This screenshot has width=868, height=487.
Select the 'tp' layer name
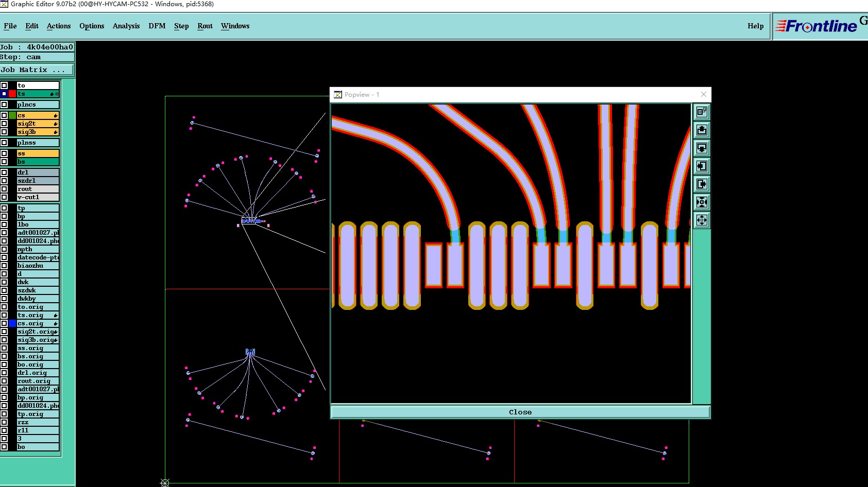click(38, 208)
